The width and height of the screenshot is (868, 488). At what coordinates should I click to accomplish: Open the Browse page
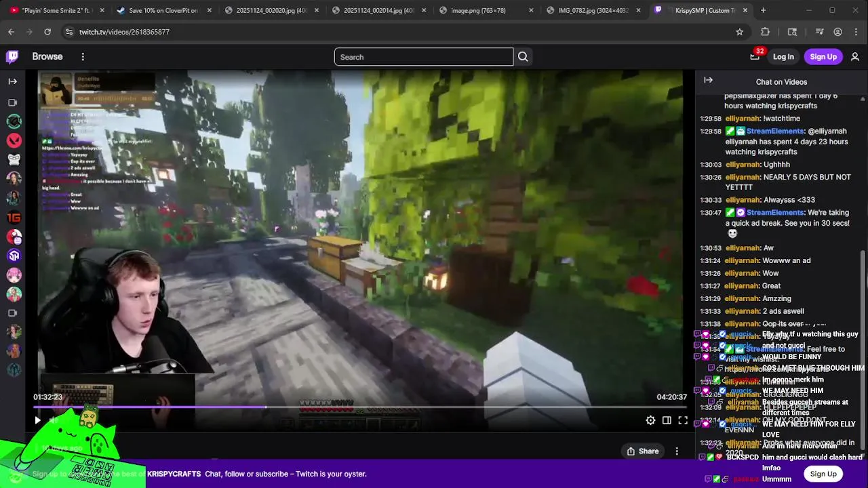click(47, 57)
